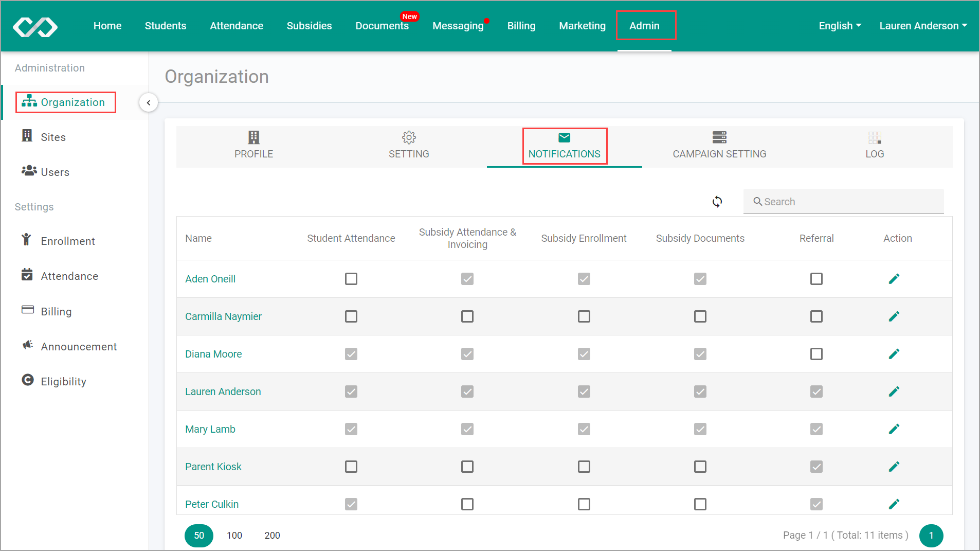Click the company logo in the header

[35, 27]
